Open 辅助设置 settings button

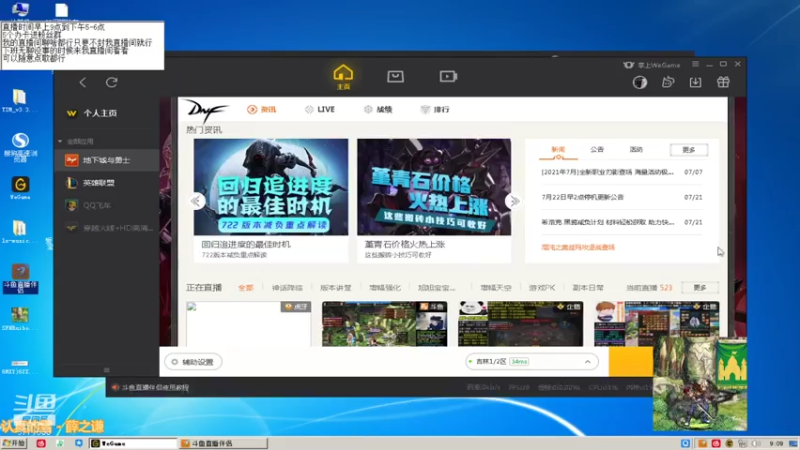[x=193, y=362]
